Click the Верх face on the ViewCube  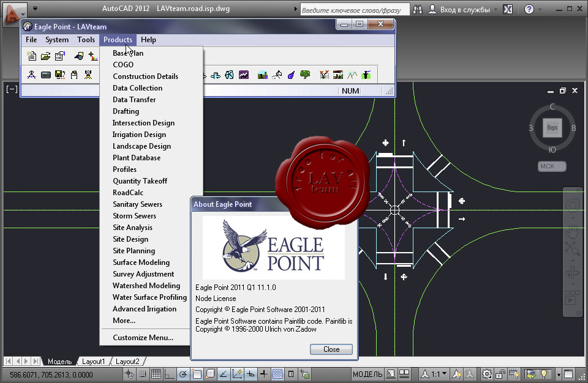552,127
